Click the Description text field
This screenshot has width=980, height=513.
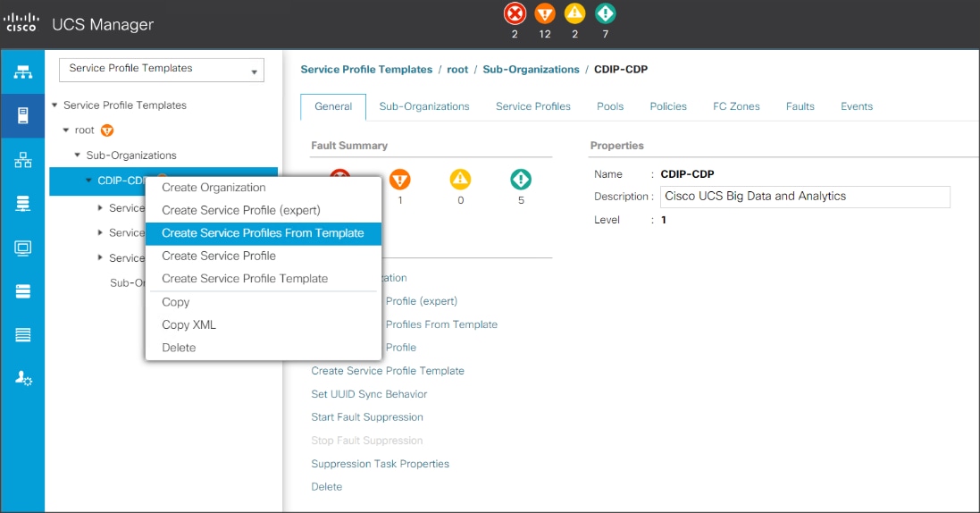coord(805,197)
